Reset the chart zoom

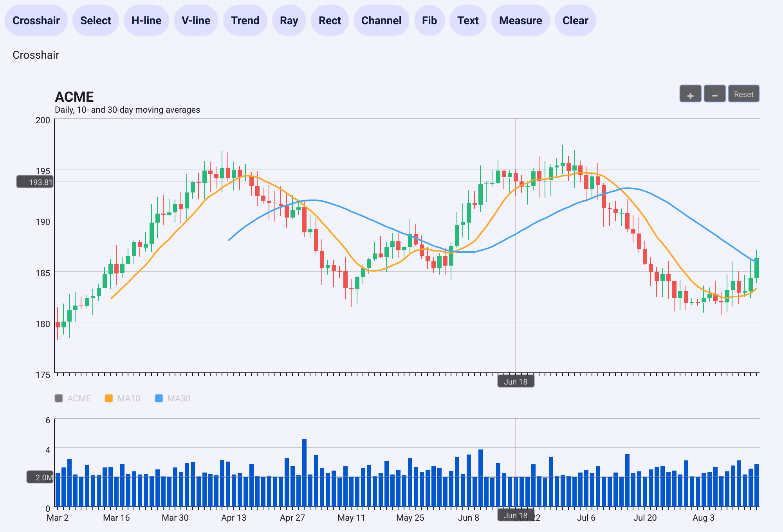743,94
